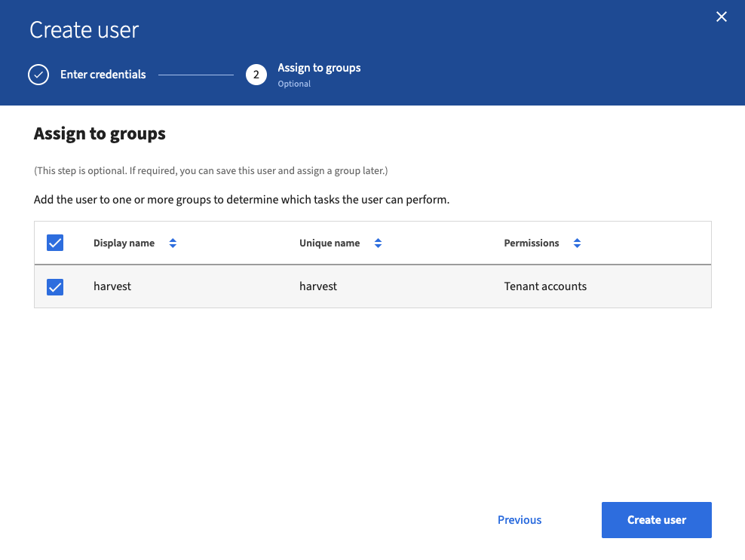Click the checkmark circle next to Enter credentials

pos(38,75)
